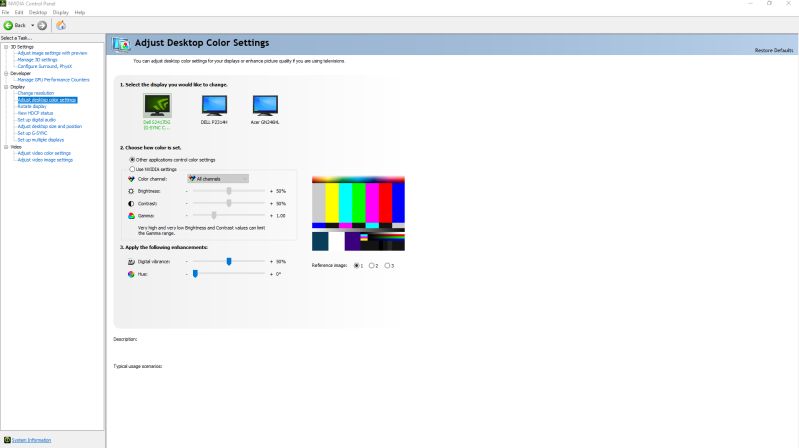This screenshot has width=799, height=448.
Task: Open System Information link
Action: tap(32, 440)
